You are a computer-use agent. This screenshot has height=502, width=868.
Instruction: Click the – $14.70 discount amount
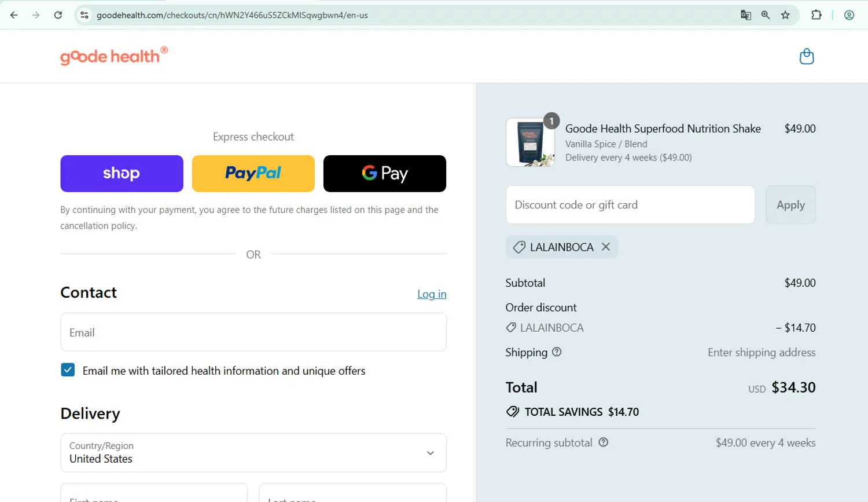796,328
